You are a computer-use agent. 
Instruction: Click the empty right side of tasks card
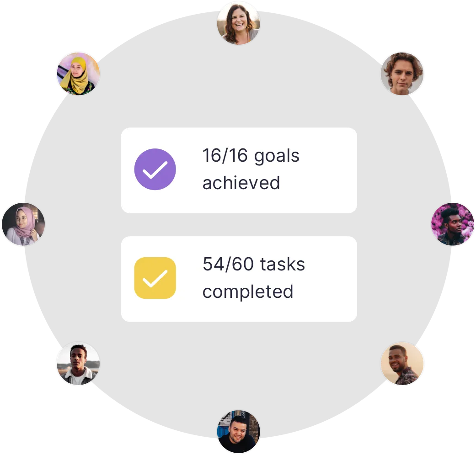click(x=331, y=279)
